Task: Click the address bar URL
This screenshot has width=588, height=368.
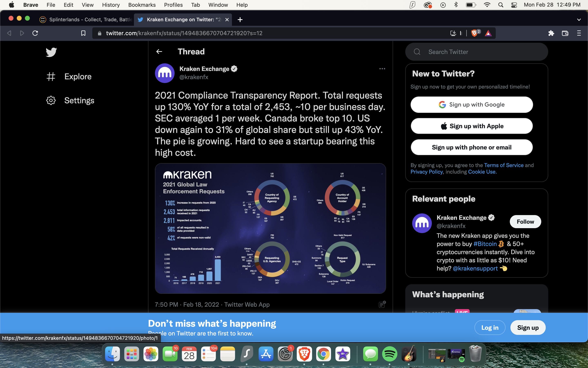Action: tap(184, 33)
